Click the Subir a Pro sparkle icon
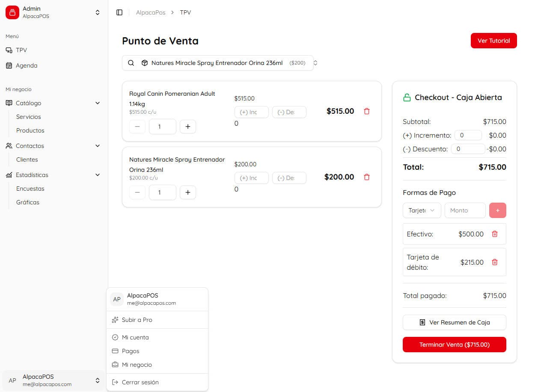The image size is (535, 392). coord(115,320)
